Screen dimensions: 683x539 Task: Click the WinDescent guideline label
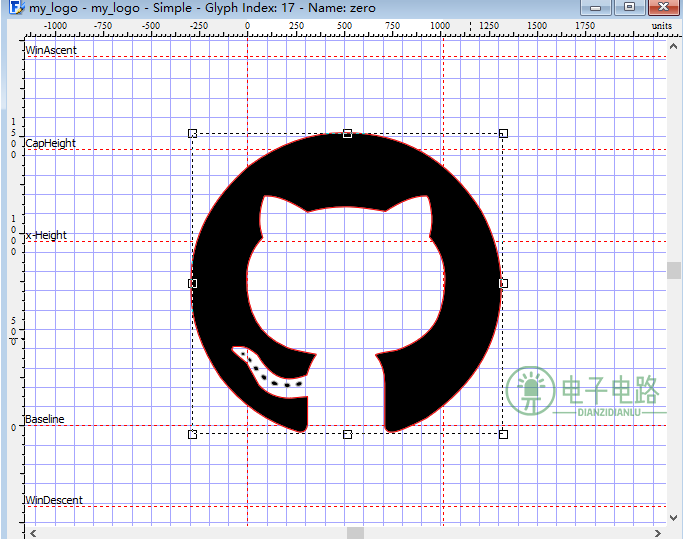pyautogui.click(x=54, y=500)
